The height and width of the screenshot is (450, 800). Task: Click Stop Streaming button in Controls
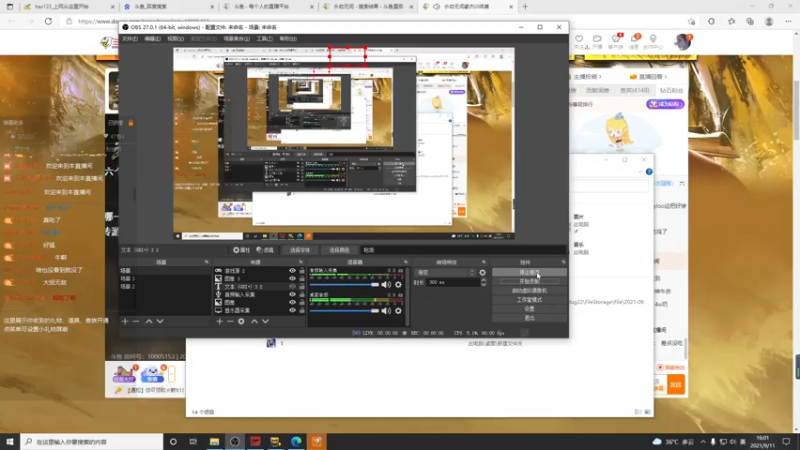click(529, 272)
